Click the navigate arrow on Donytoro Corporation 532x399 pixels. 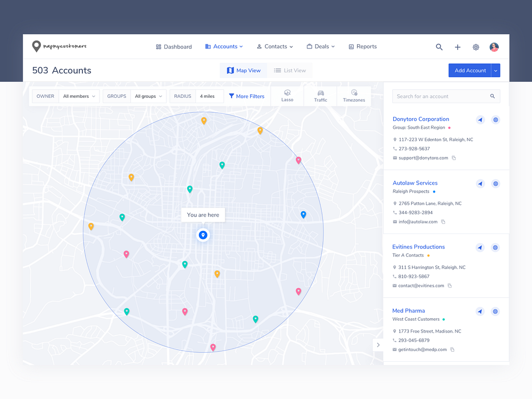click(480, 120)
